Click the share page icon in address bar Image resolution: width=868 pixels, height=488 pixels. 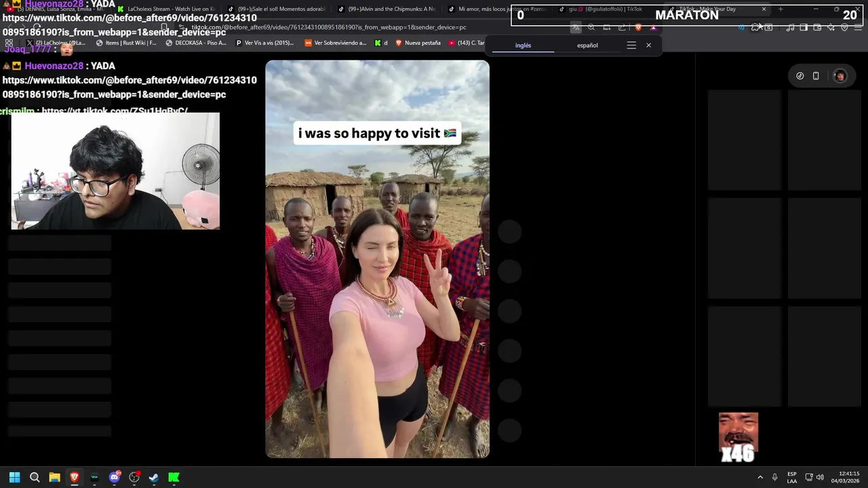point(622,28)
